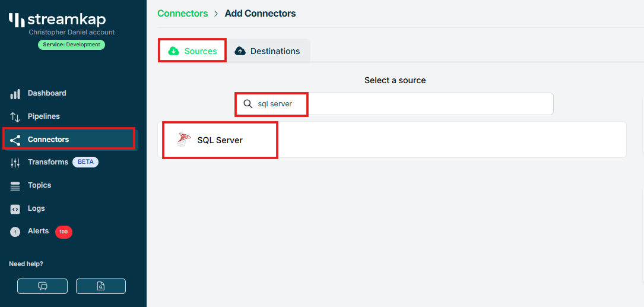644x307 pixels.
Task: Click the 'Christopher Daniel account' text
Action: (72, 32)
